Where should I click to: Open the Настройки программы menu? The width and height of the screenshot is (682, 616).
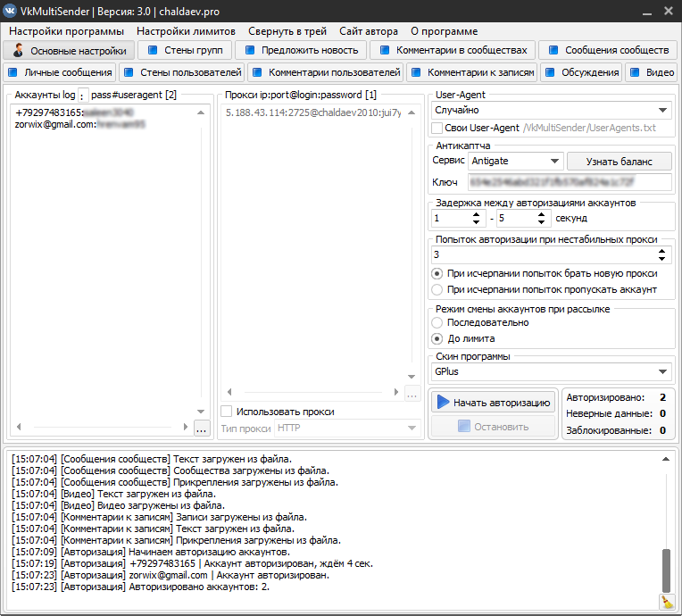(67, 31)
